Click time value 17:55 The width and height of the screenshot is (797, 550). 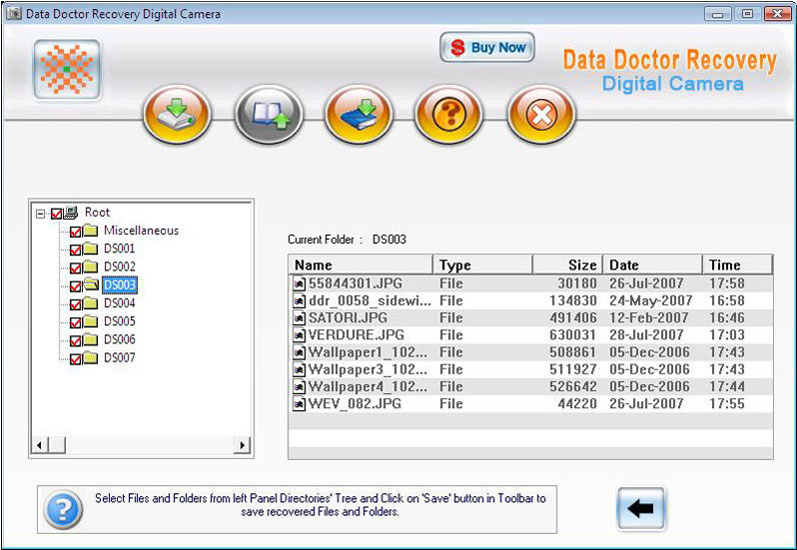[x=727, y=404]
